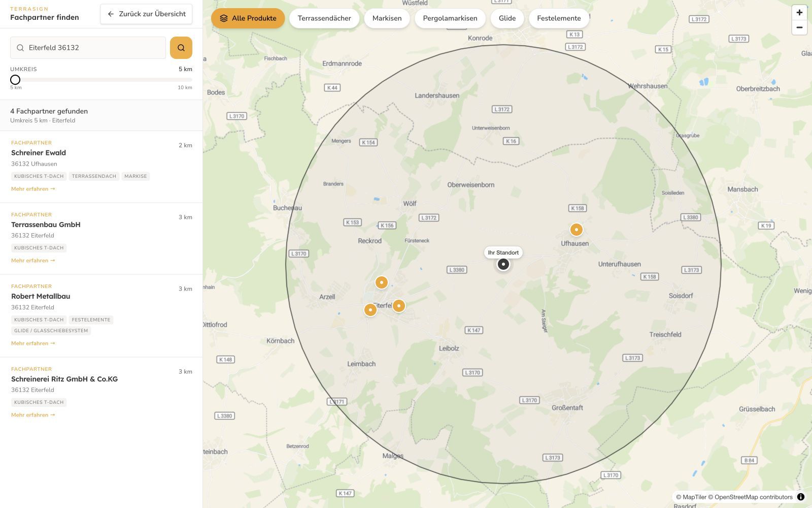Open Mehr erfahren for Schreinerei Ritz
Viewport: 812px width, 508px height.
pos(33,415)
